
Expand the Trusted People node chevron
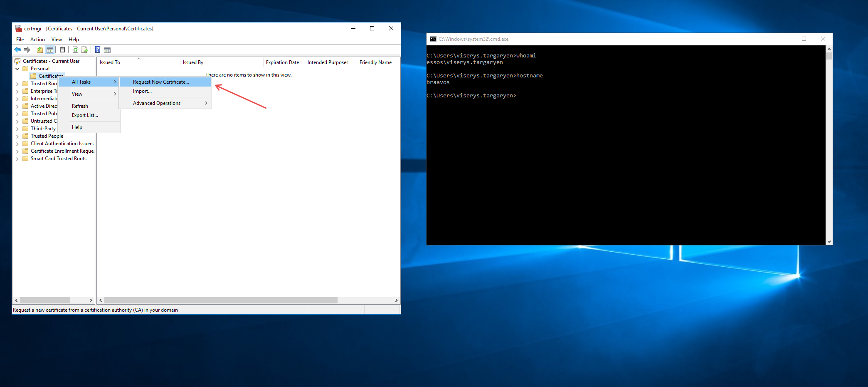point(17,136)
